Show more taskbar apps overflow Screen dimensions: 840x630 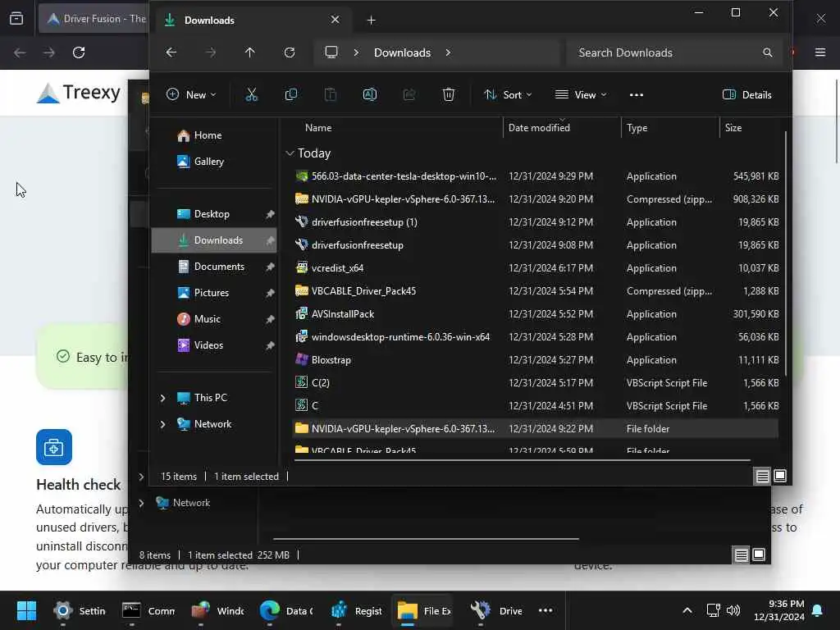click(546, 610)
